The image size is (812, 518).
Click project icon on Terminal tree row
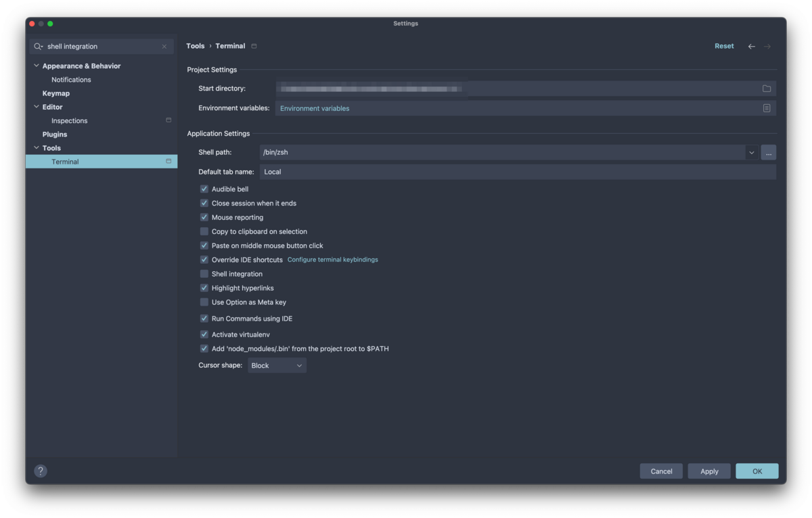(168, 162)
